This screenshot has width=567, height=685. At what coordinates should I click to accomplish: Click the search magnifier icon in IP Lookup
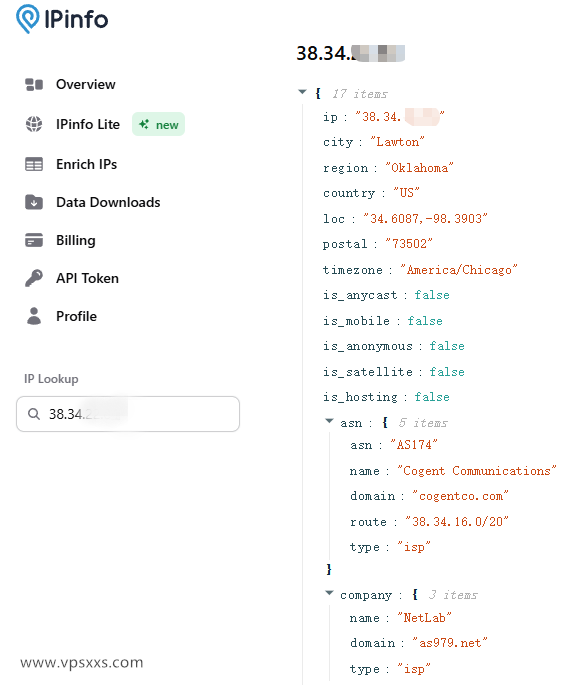pos(34,414)
